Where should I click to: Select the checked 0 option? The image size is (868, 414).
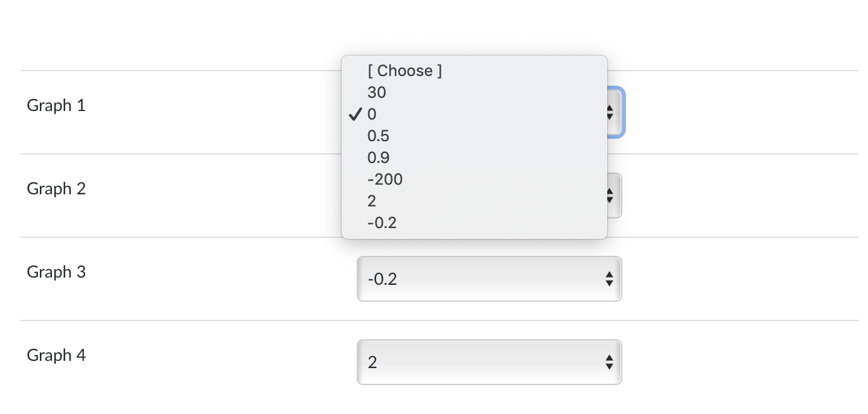coord(372,115)
